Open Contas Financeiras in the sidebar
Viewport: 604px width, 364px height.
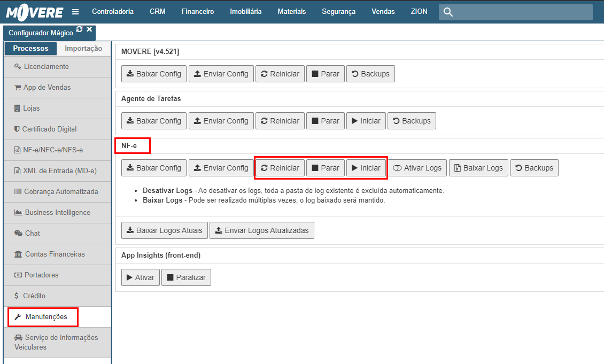click(x=57, y=254)
